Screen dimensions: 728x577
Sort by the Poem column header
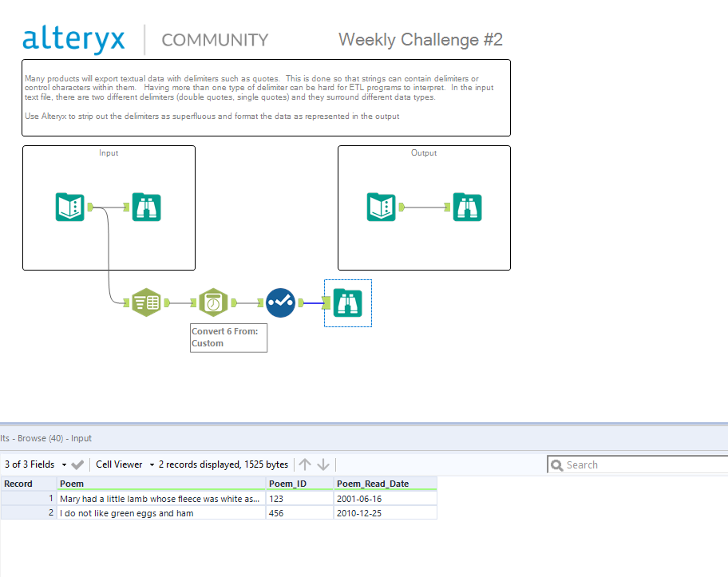point(160,484)
